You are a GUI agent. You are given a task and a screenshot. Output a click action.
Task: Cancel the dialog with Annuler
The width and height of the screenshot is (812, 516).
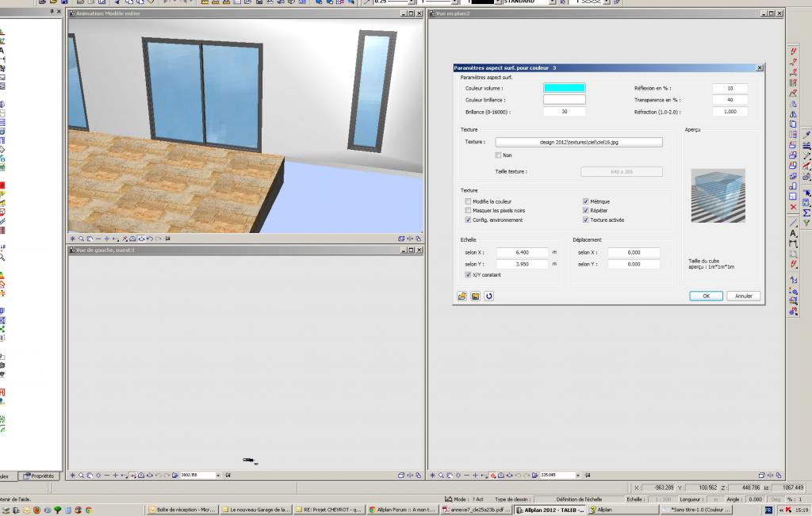click(743, 296)
